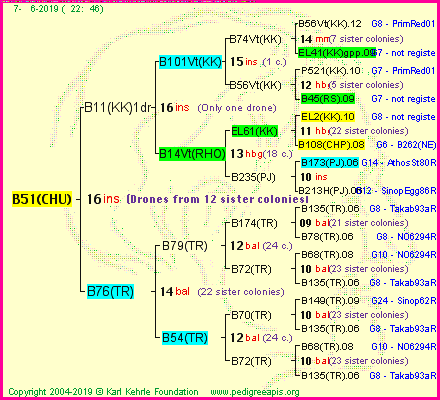Click '16 ins (Only one drone)' text
The height and width of the screenshot is (400, 440).
pos(218,108)
